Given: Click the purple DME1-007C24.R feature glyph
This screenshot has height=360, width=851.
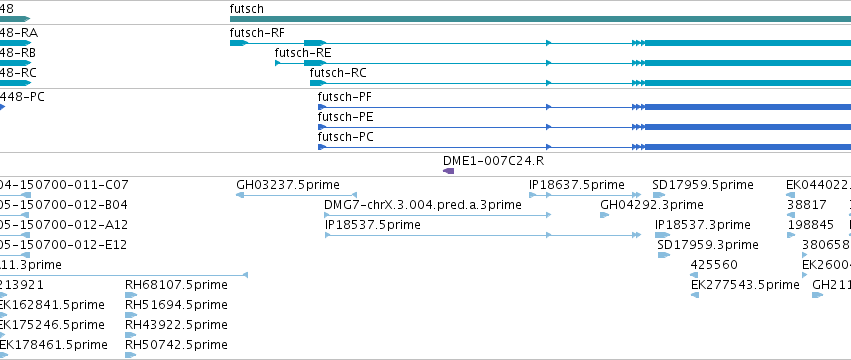Looking at the screenshot, I should [448, 171].
